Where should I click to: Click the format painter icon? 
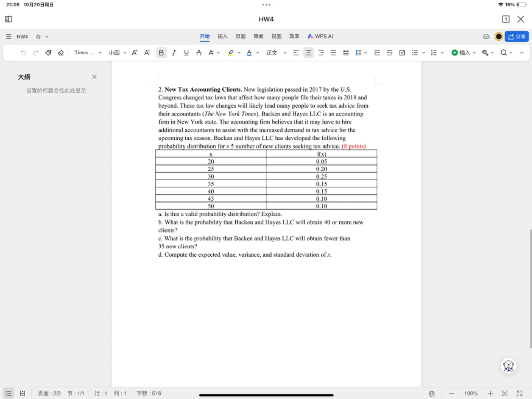pos(48,53)
